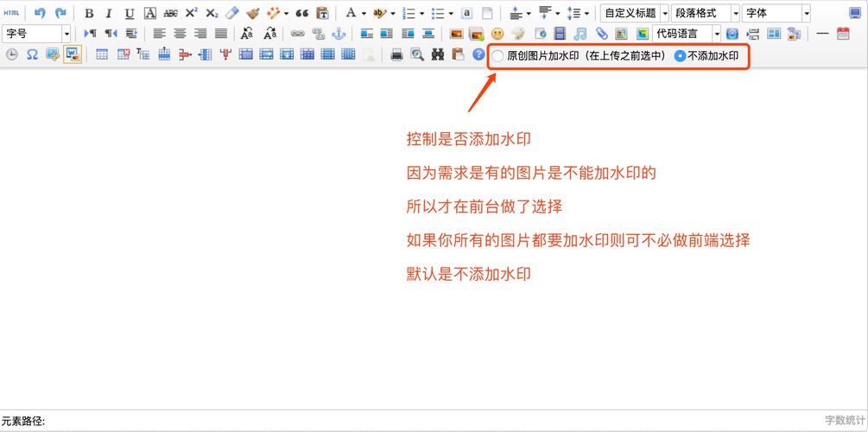Viewport: 868px width, 432px height.
Task: Open the 字号 font size dropdown
Action: pyautogui.click(x=38, y=34)
